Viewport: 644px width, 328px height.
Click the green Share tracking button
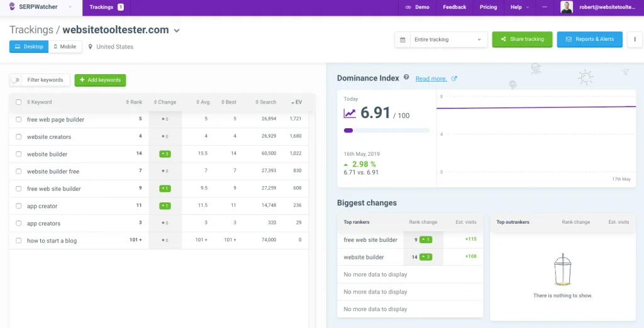click(x=522, y=40)
